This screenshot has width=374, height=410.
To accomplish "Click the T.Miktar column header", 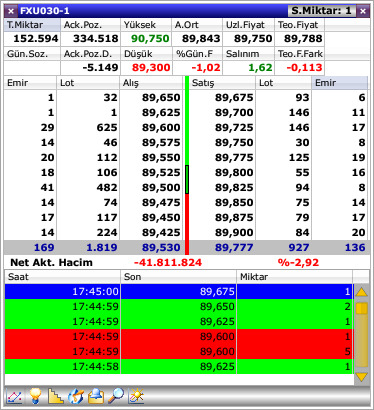I will point(32,25).
